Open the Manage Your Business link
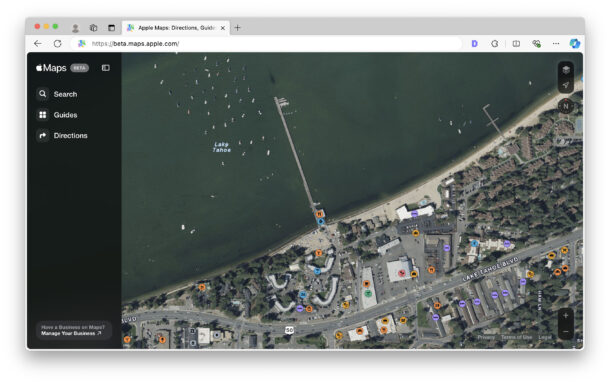Screen dimensions: 610x384 (x=71, y=333)
